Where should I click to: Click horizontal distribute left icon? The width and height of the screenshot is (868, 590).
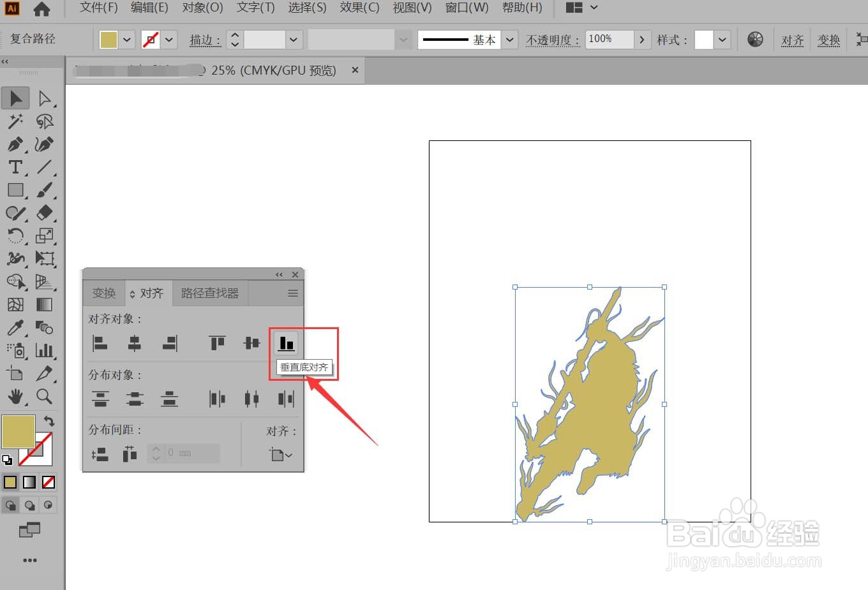(217, 399)
